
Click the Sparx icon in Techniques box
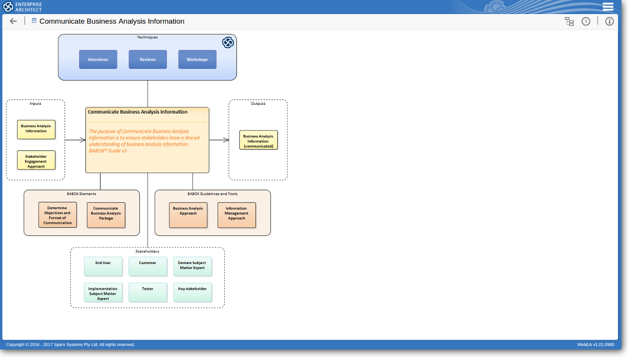pos(228,43)
